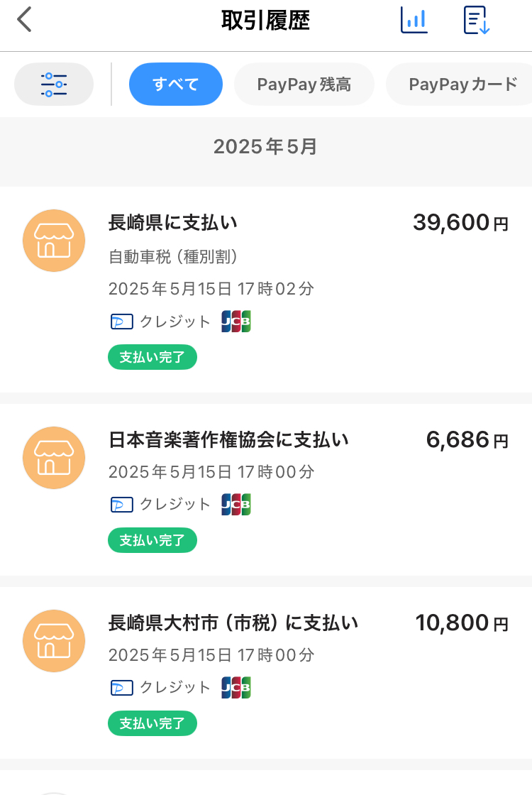Viewport: 532px width, 795px height.
Task: Tap the download statement icon
Action: (477, 20)
